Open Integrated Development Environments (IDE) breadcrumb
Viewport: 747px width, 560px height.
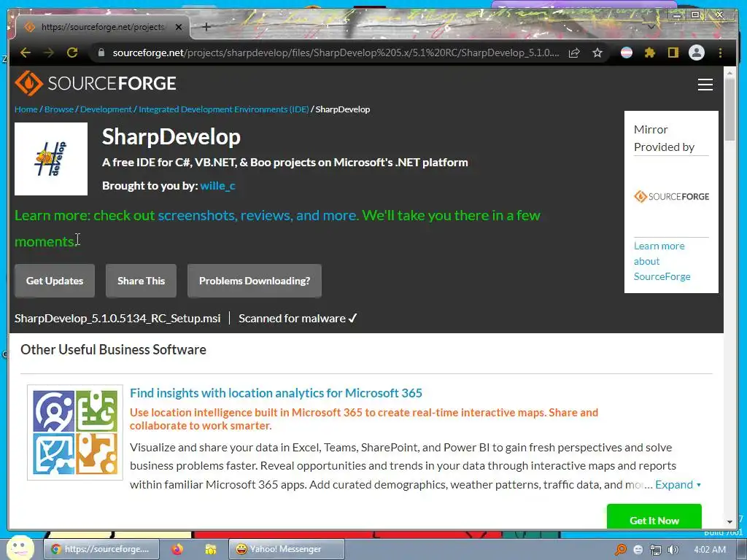tap(223, 109)
